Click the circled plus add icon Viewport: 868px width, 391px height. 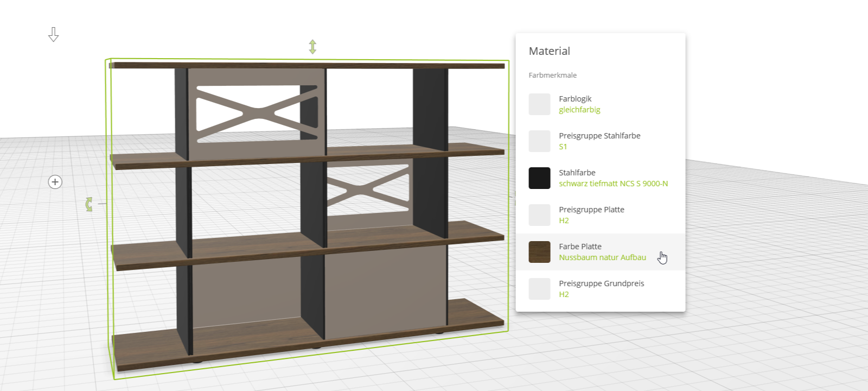(x=55, y=182)
